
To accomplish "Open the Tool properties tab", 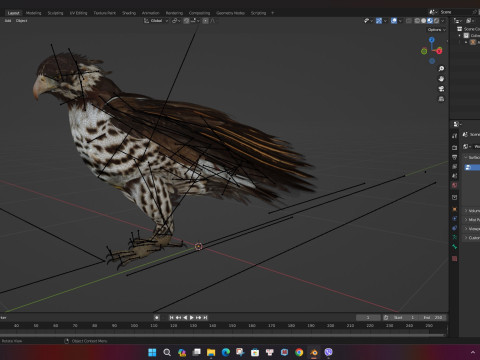I will (454, 136).
